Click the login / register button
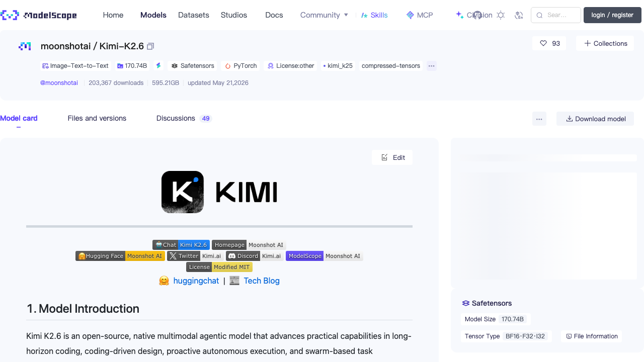The image size is (644, 362). coord(612,15)
